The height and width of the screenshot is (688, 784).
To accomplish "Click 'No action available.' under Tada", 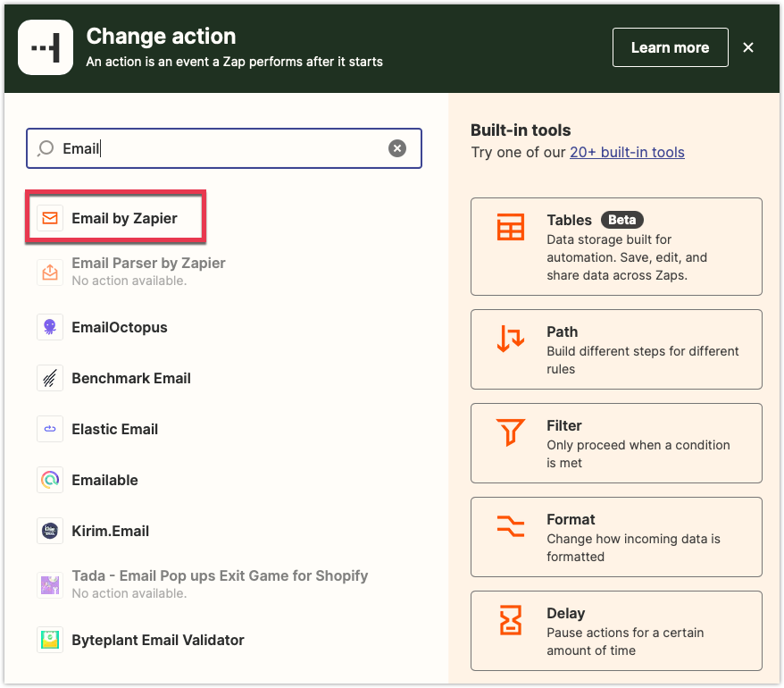I will click(129, 593).
